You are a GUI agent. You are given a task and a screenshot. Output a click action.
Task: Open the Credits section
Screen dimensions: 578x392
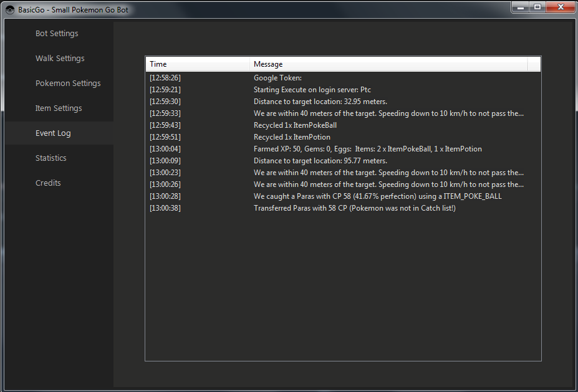[x=48, y=183]
